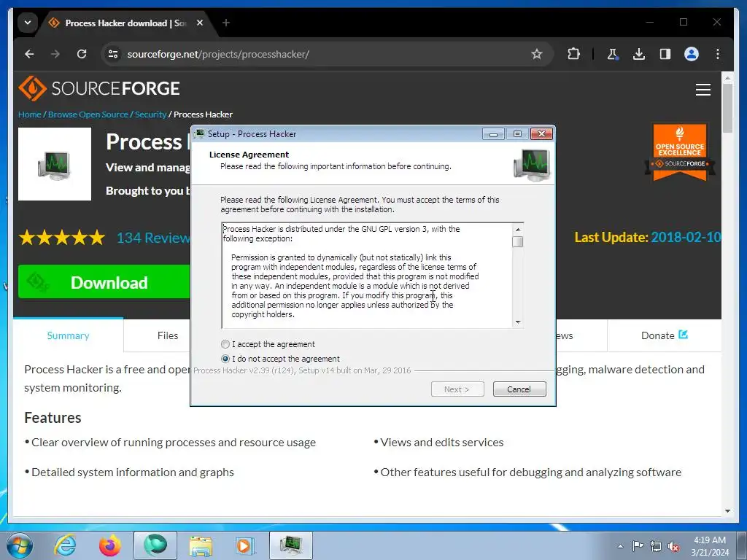Reload the SourceForge page
The image size is (747, 560).
pos(82,54)
